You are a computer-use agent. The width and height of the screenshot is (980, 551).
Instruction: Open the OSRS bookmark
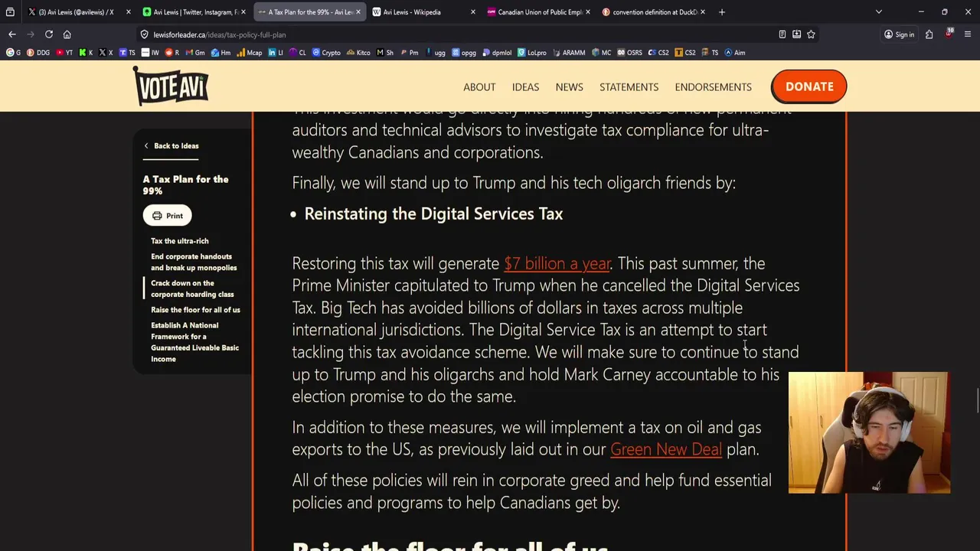[629, 53]
